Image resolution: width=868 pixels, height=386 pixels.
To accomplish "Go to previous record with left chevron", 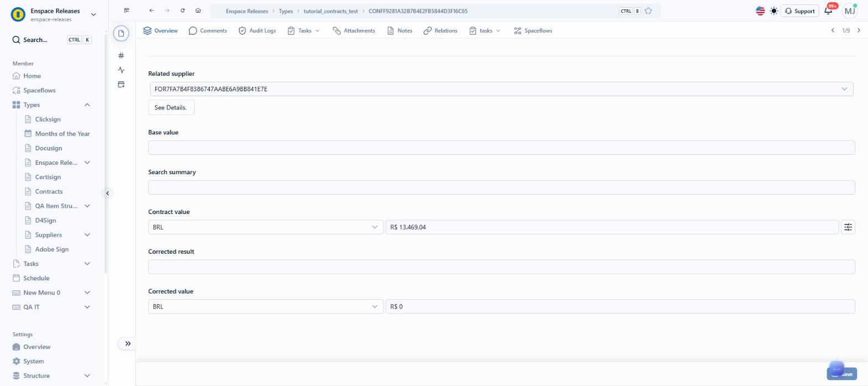I will tap(833, 30).
